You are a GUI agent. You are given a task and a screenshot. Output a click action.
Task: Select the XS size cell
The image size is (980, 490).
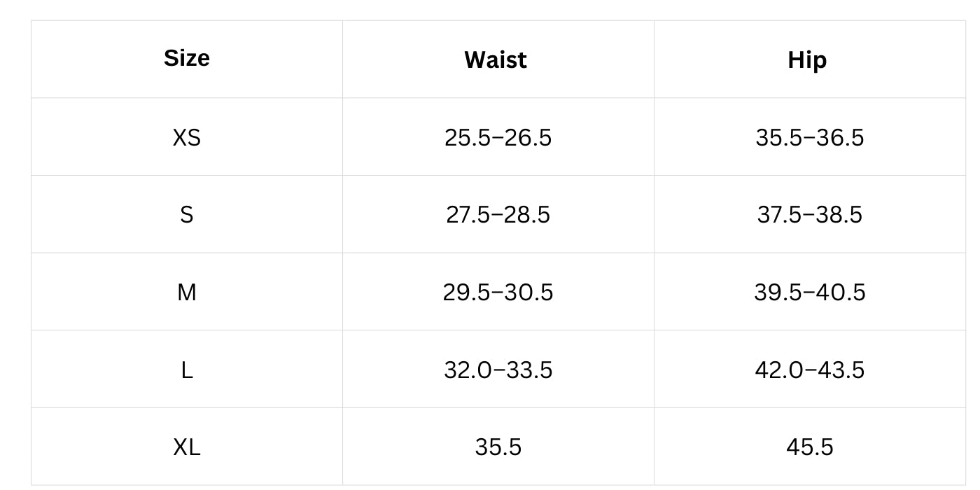[187, 136]
